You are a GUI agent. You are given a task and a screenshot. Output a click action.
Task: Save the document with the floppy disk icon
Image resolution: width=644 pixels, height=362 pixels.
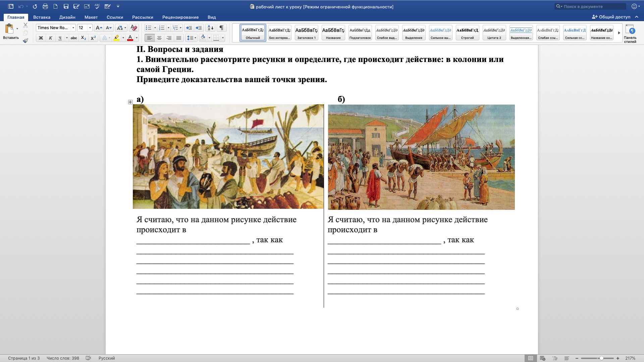click(66, 6)
